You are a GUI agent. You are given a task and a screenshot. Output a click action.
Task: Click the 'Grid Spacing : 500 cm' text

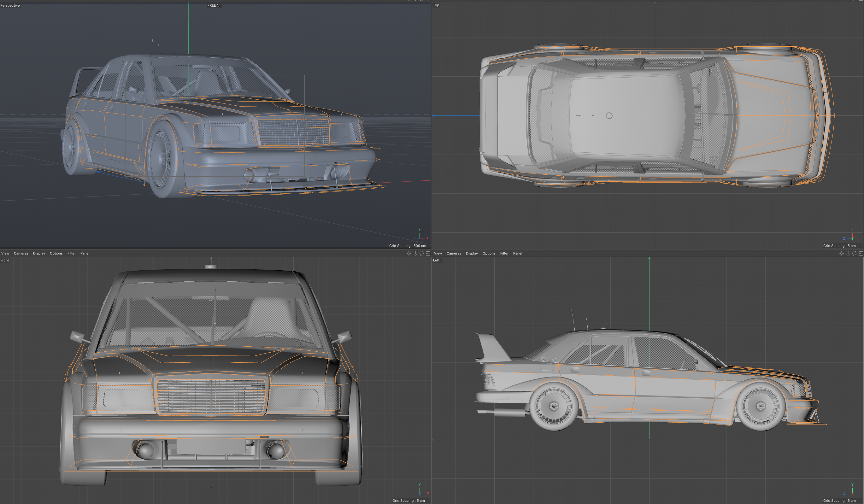pyautogui.click(x=407, y=246)
